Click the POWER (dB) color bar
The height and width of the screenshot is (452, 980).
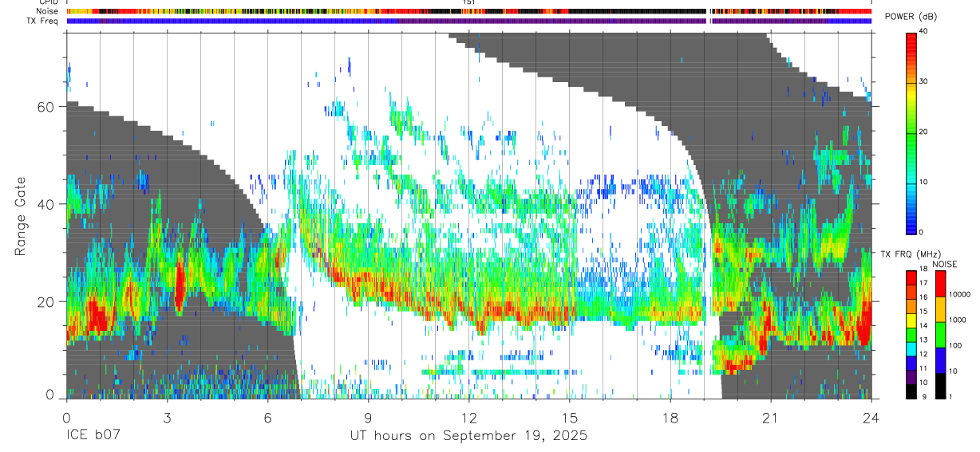pyautogui.click(x=911, y=132)
